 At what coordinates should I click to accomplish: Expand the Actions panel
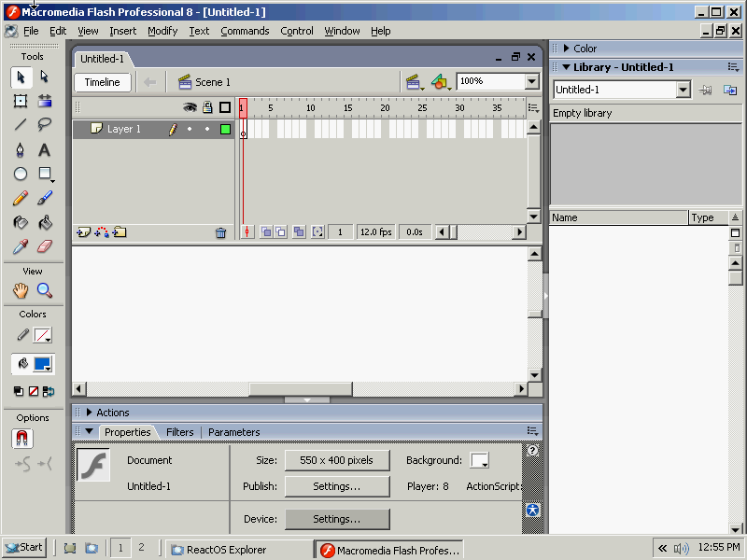89,413
